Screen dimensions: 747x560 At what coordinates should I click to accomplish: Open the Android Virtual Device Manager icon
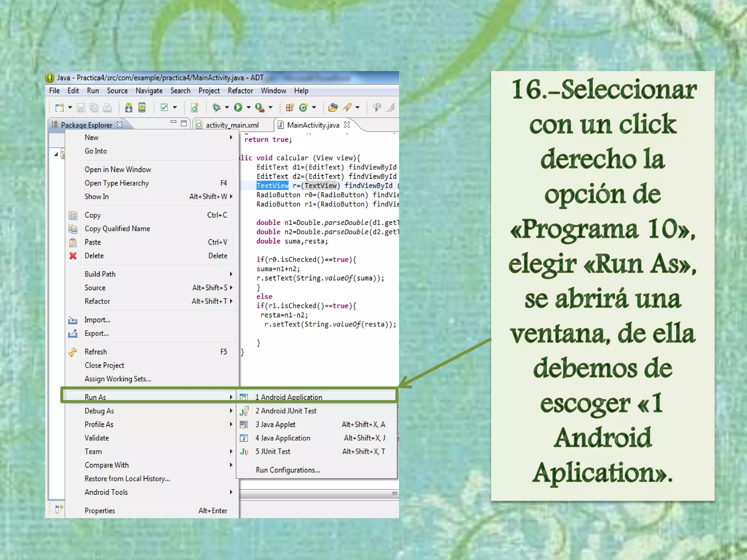coord(142,108)
